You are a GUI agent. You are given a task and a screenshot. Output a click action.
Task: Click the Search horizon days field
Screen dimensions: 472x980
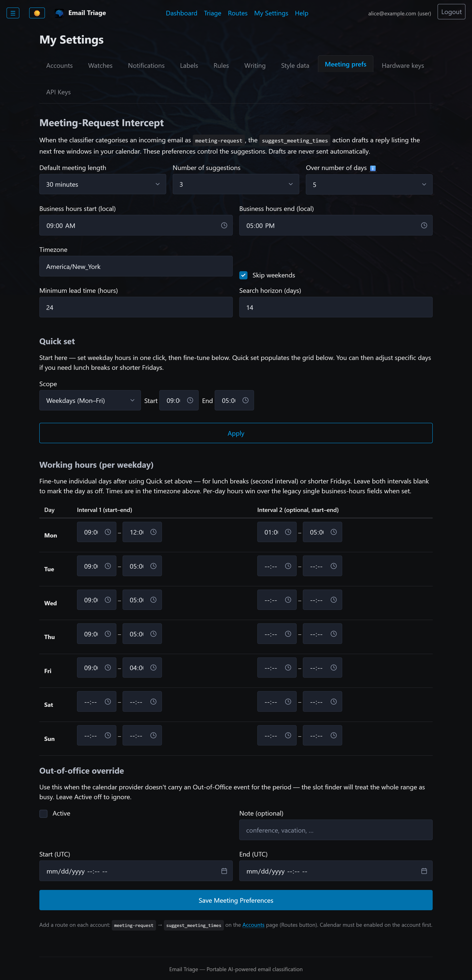tap(336, 307)
